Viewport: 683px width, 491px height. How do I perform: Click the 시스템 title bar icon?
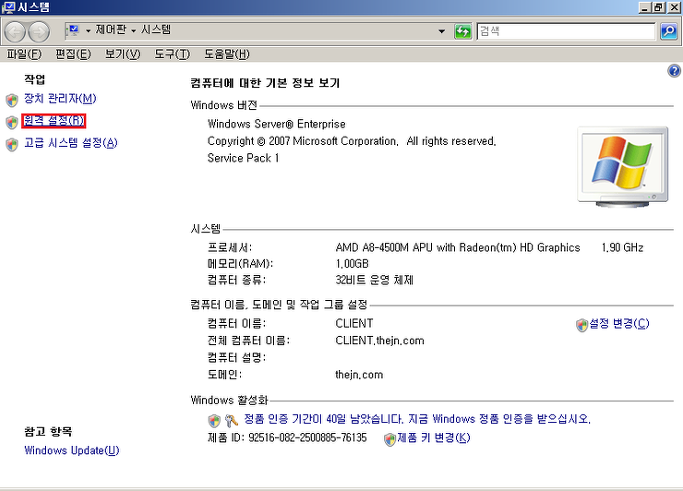(x=8, y=7)
